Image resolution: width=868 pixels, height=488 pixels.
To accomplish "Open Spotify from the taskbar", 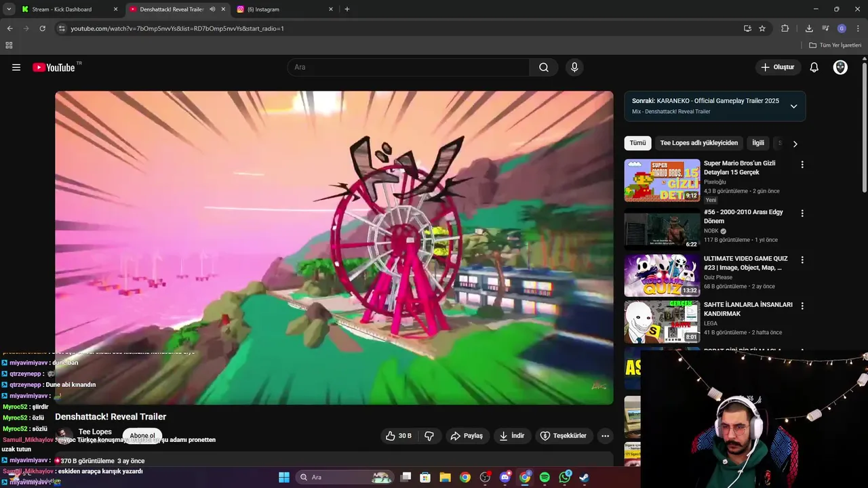I will (545, 477).
